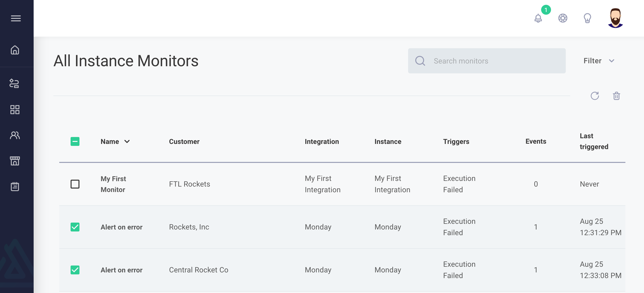Check the My First Monitor row checkbox

pos(75,184)
